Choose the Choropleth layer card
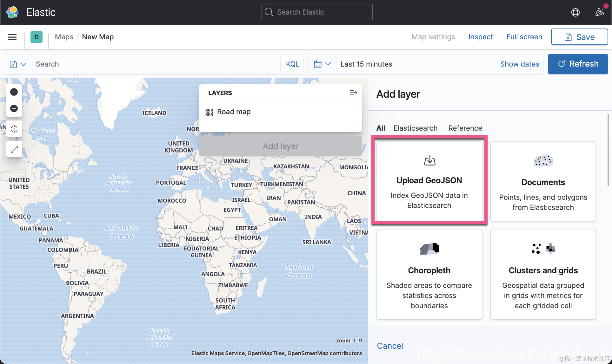612x364 pixels. (x=429, y=274)
